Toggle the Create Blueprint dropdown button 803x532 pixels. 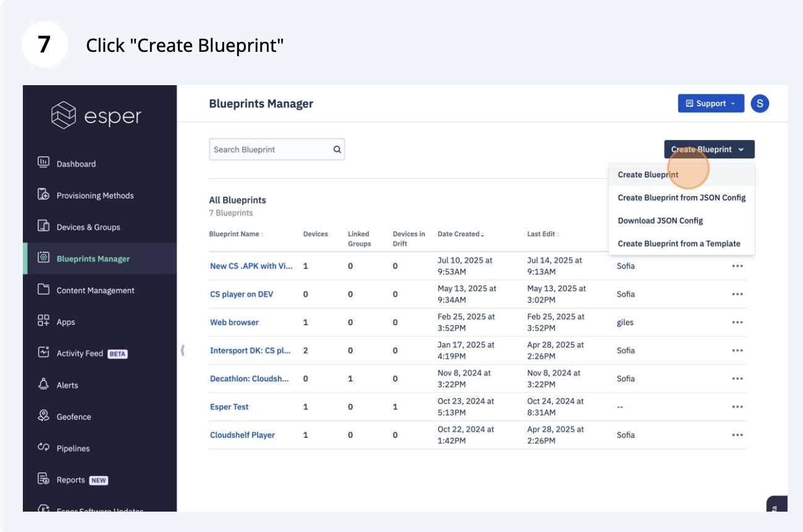tap(709, 149)
